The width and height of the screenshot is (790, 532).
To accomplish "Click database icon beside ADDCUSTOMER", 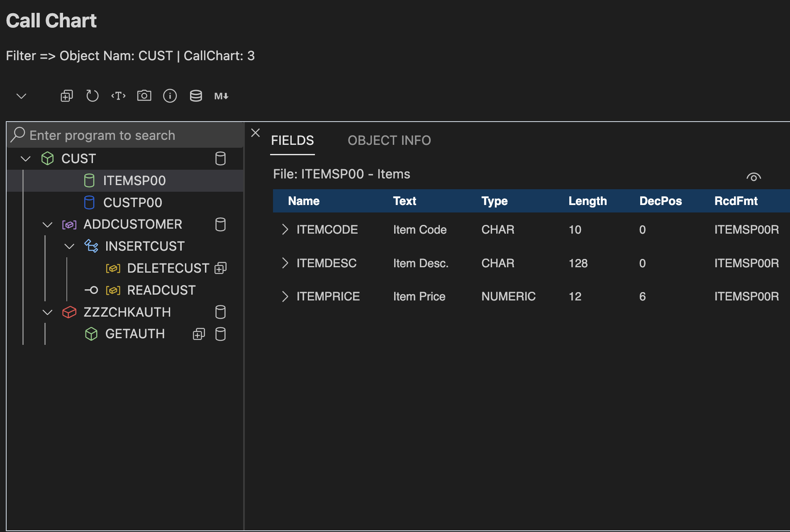I will [x=220, y=225].
